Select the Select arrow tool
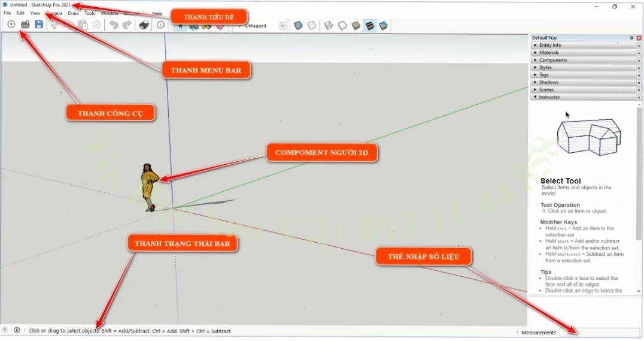The width and height of the screenshot is (644, 341). click(x=180, y=27)
